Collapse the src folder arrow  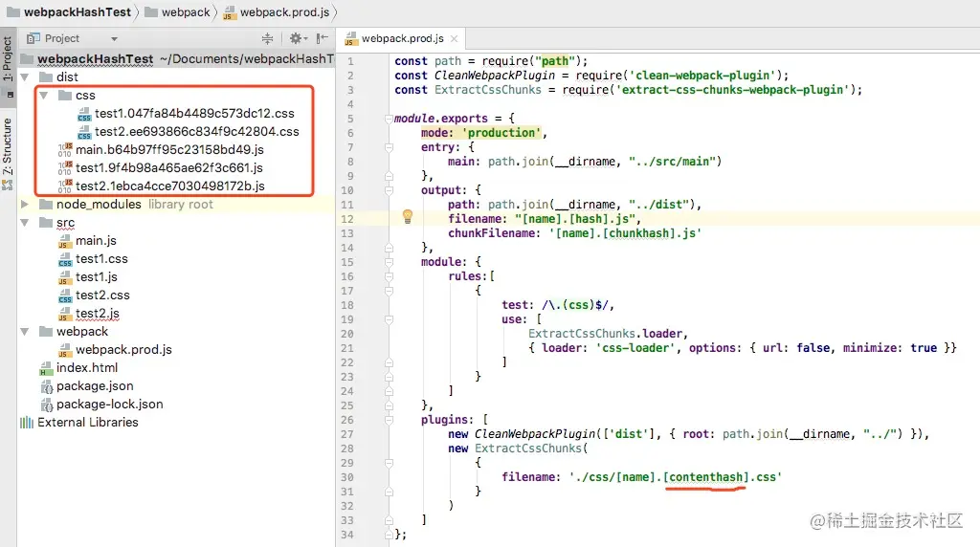25,223
